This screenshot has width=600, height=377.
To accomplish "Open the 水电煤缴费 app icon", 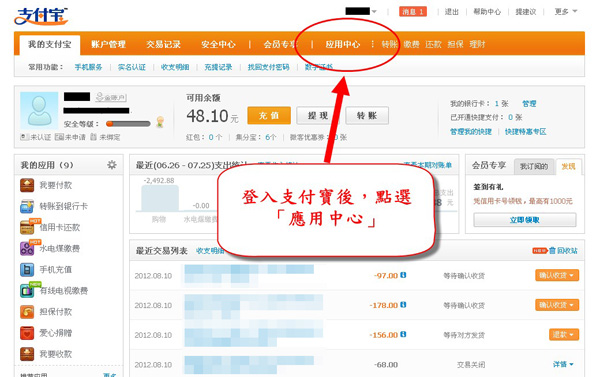I will coord(27,248).
